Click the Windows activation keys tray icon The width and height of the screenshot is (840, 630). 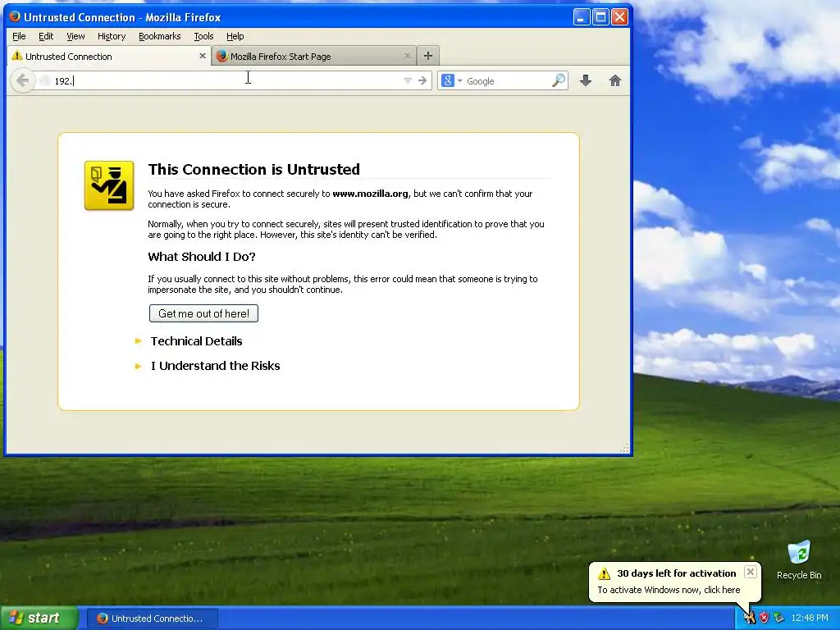pos(750,619)
